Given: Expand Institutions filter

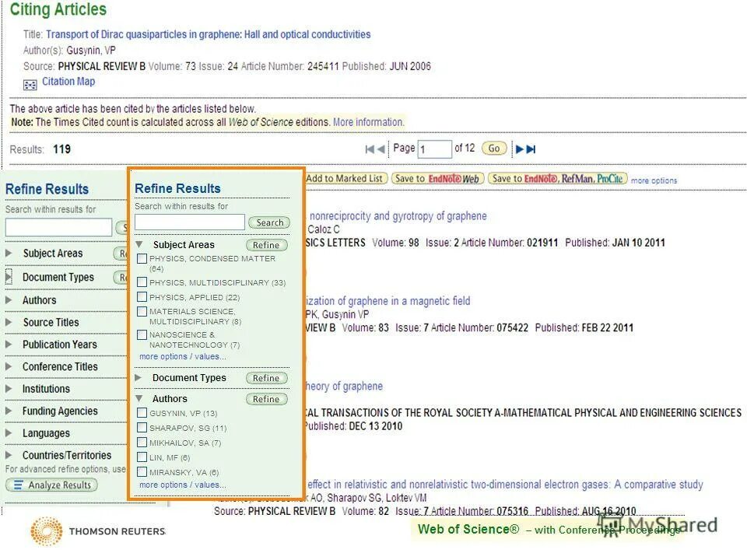Looking at the screenshot, I should [x=9, y=389].
